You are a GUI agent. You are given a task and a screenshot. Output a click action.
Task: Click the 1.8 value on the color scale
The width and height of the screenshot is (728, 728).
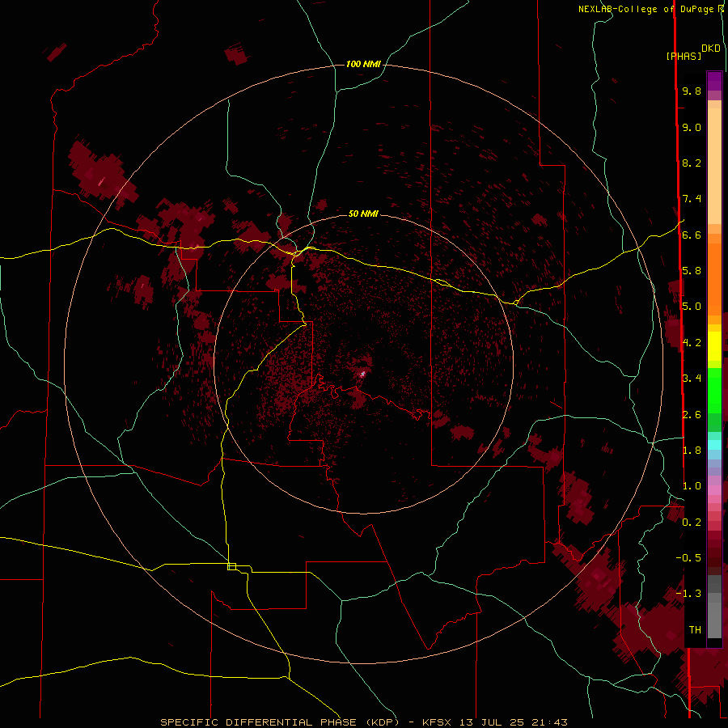692,451
